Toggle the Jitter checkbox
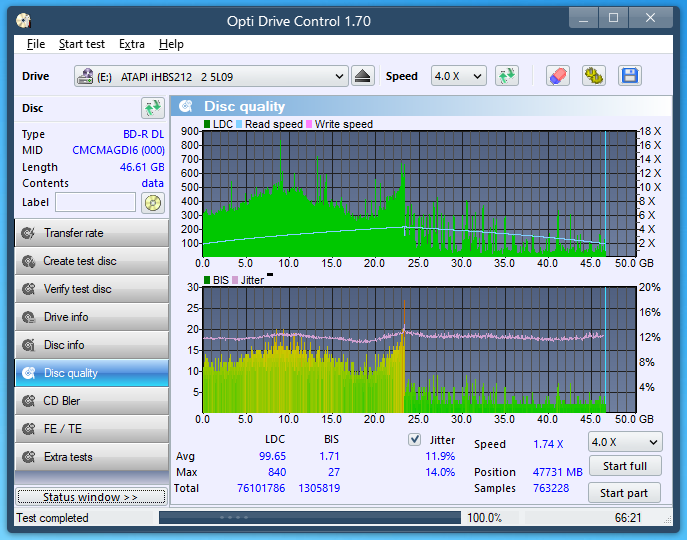 (x=415, y=440)
